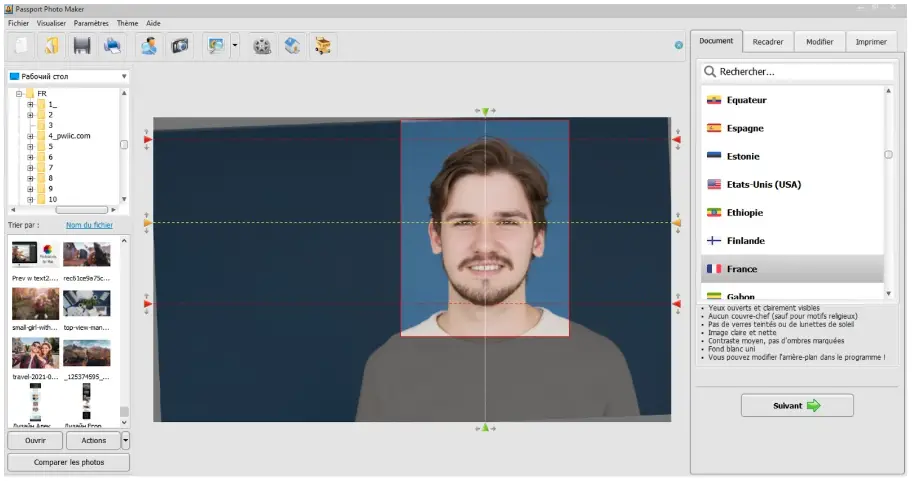Screen dimensions: 913x481
Task: Open the Thème menu
Action: (x=127, y=23)
